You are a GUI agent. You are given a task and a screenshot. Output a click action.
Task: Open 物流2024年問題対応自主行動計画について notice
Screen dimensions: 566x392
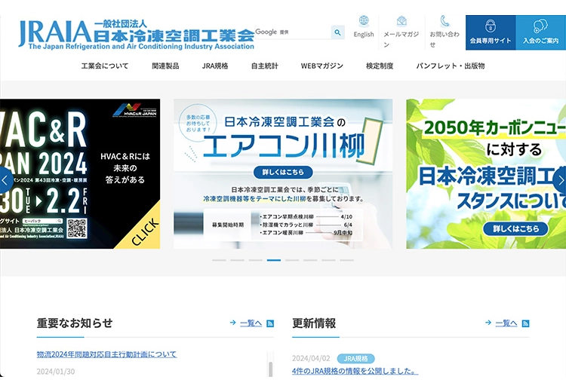[x=107, y=354]
